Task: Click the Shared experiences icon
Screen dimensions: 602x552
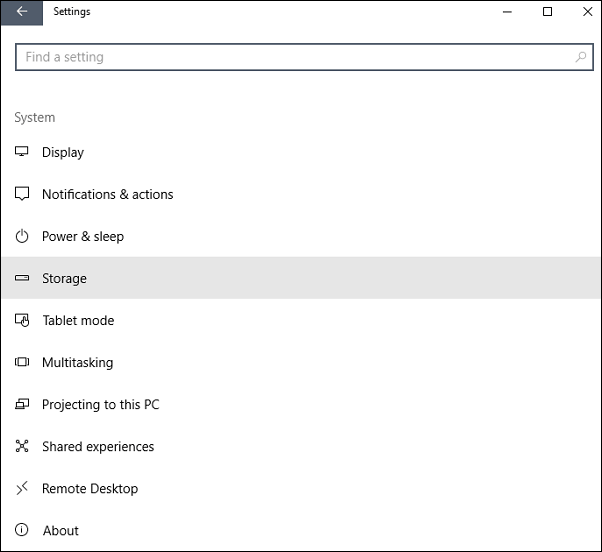Action: tap(22, 447)
